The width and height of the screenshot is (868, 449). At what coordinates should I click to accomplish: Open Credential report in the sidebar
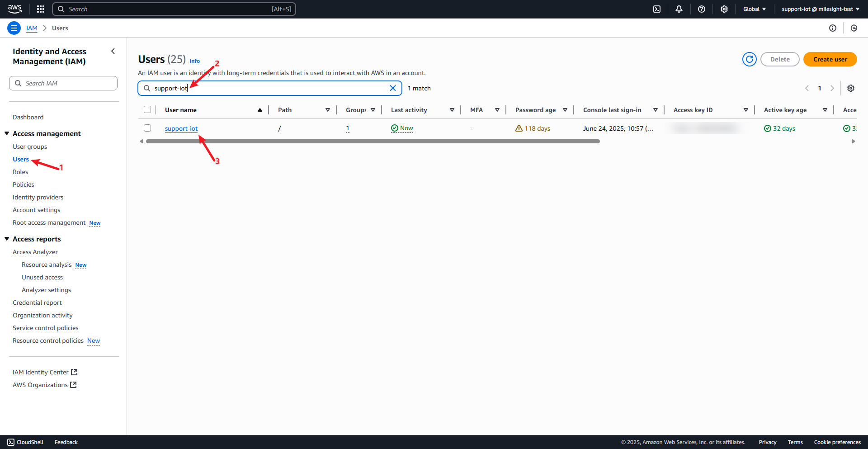(37, 302)
